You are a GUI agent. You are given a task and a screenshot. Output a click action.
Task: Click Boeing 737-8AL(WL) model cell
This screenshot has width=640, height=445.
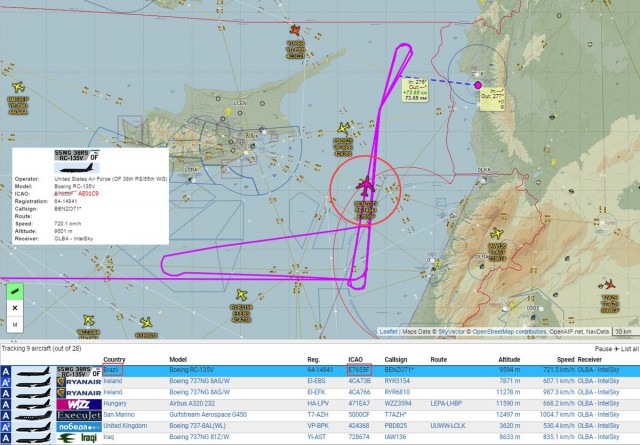point(198,426)
